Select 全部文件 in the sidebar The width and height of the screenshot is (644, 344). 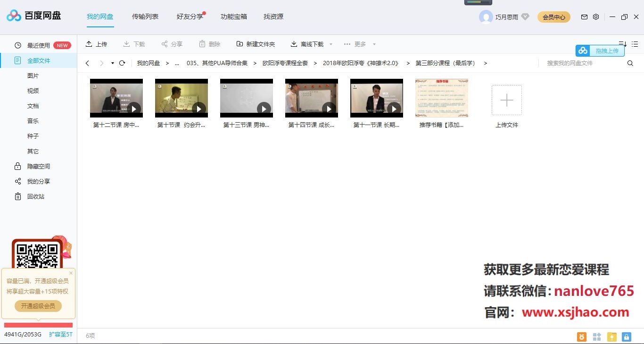click(39, 61)
